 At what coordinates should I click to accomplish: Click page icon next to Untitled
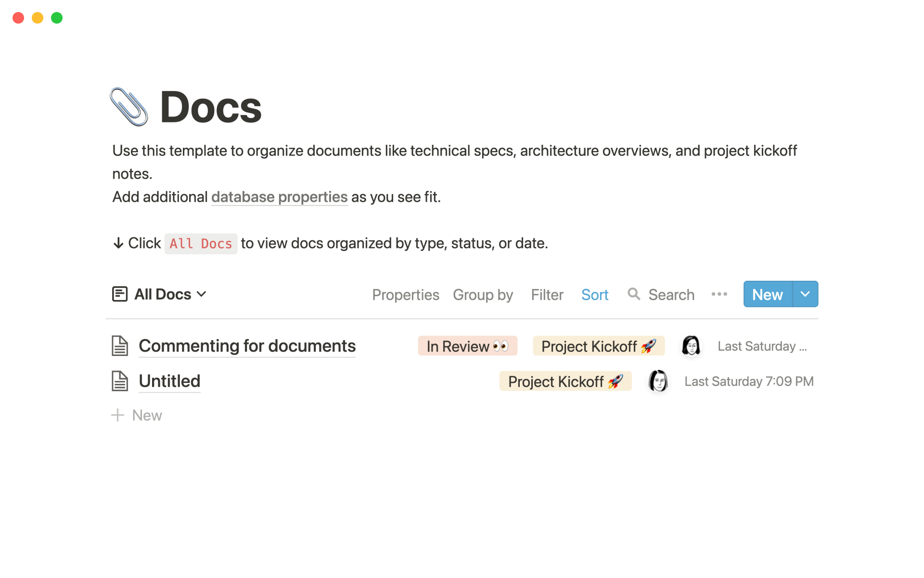pos(120,381)
